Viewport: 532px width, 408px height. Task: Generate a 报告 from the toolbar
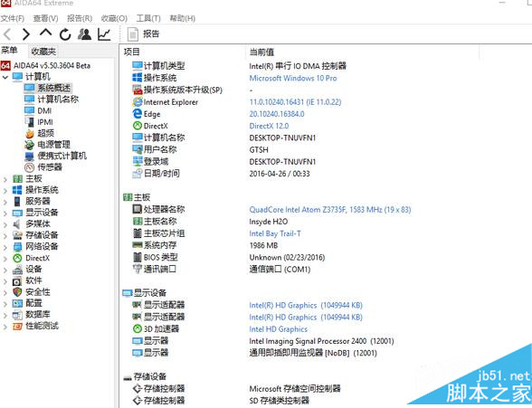[x=143, y=34]
